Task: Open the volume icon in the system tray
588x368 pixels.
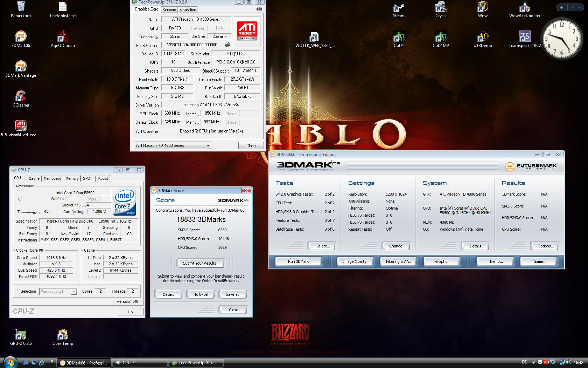Action: [569, 362]
